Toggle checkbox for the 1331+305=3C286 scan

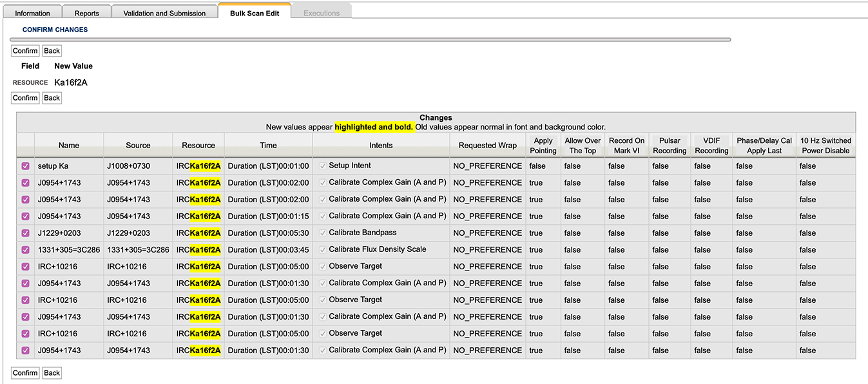[26, 250]
